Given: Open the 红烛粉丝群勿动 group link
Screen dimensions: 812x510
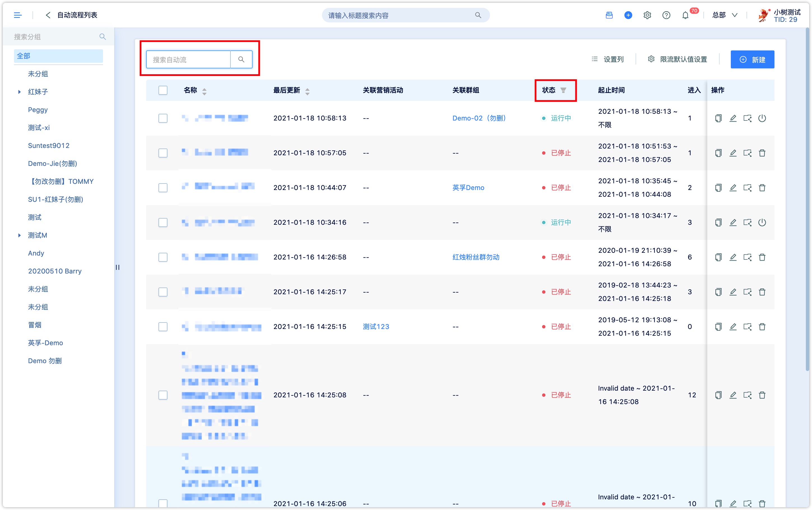Looking at the screenshot, I should point(475,257).
